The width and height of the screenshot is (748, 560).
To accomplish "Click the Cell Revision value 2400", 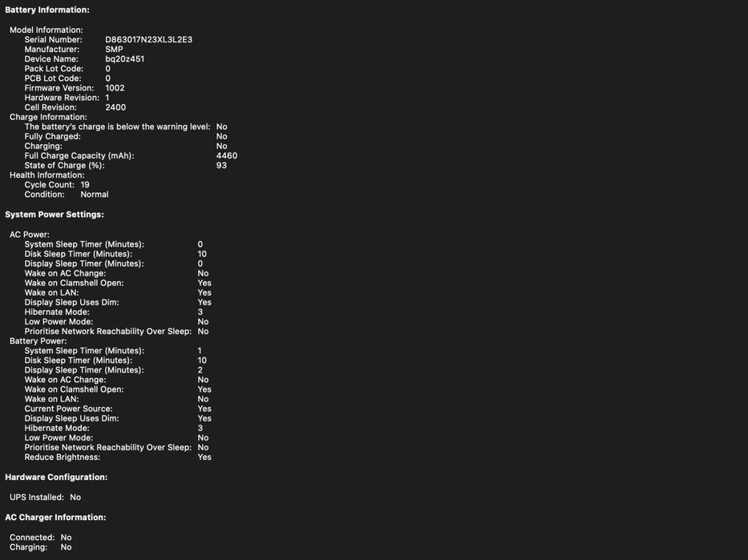I will (x=115, y=107).
